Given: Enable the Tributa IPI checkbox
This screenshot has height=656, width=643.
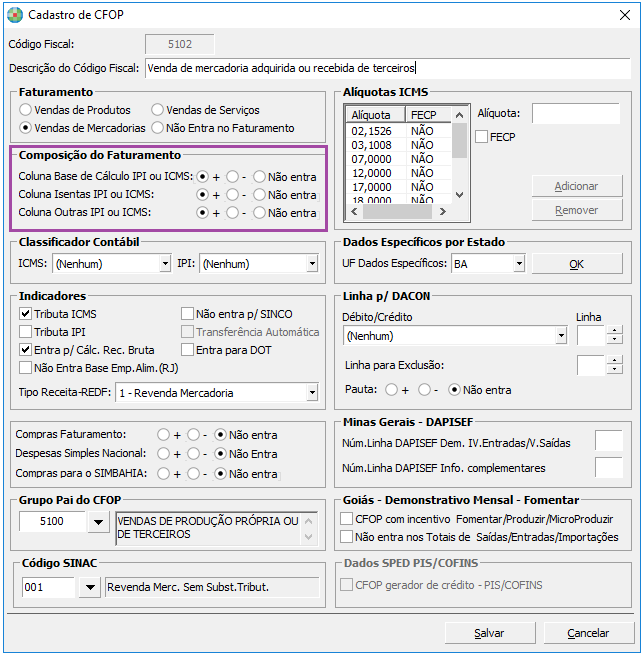Looking at the screenshot, I should 27,332.
